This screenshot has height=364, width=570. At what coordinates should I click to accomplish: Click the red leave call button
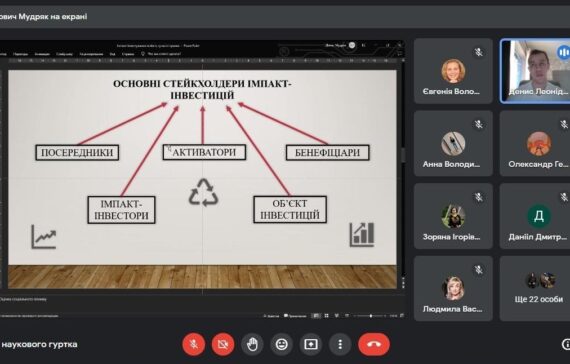(374, 344)
